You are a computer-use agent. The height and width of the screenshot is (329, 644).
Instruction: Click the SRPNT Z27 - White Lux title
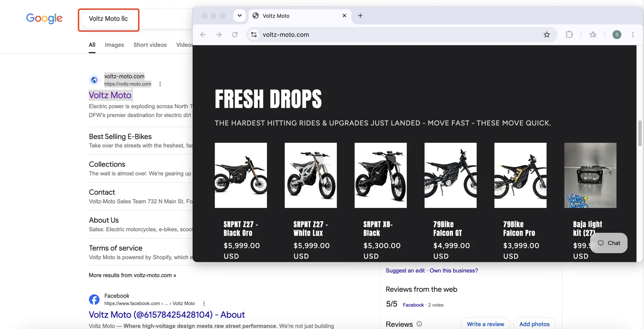coord(311,229)
